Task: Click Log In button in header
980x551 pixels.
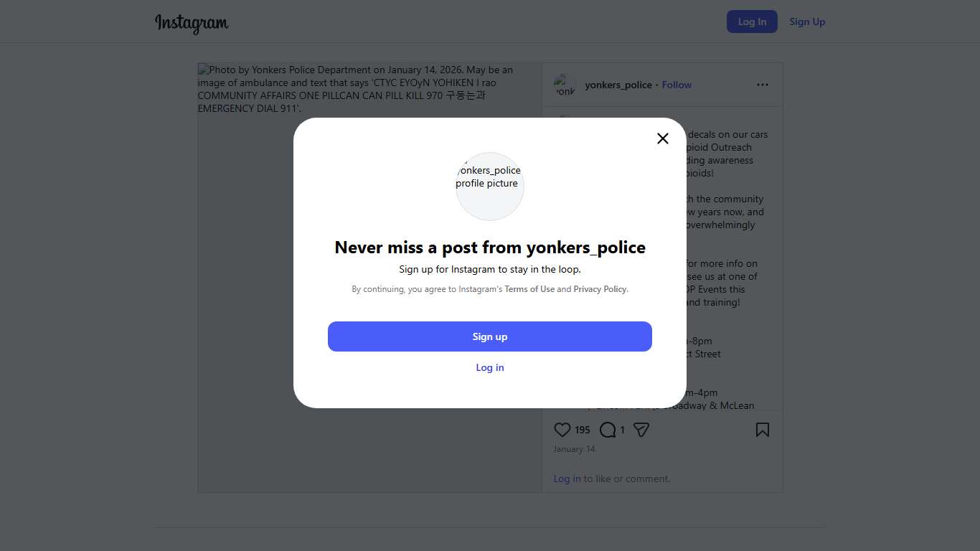Action: (x=752, y=22)
